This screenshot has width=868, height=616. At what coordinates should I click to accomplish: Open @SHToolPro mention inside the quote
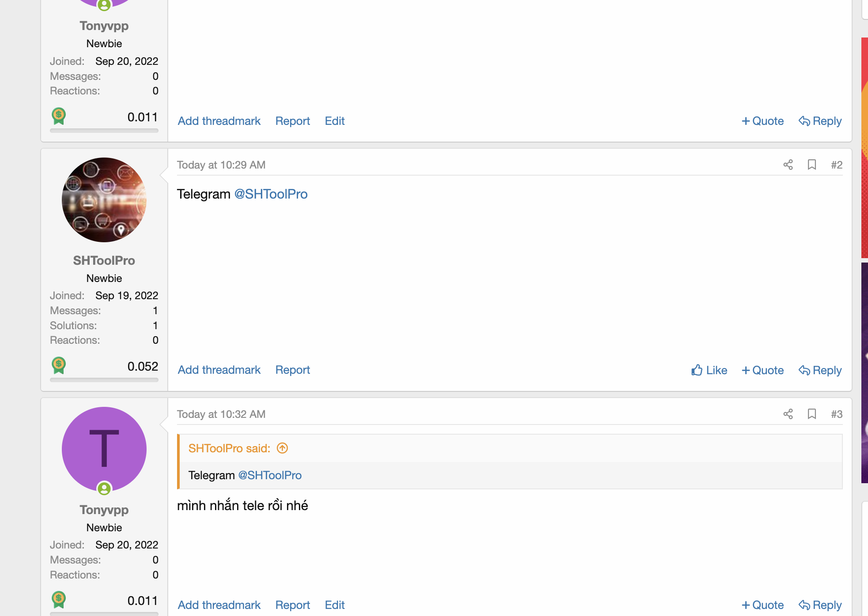coord(270,475)
